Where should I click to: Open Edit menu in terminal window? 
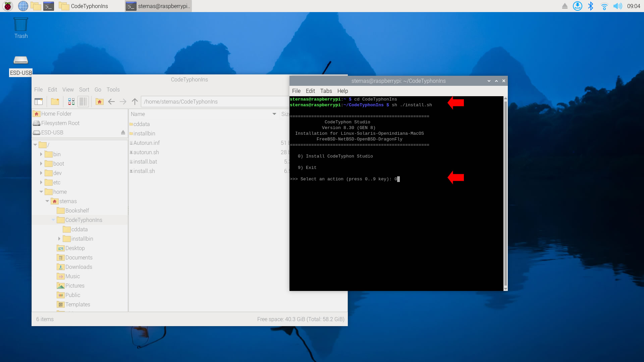tap(310, 91)
